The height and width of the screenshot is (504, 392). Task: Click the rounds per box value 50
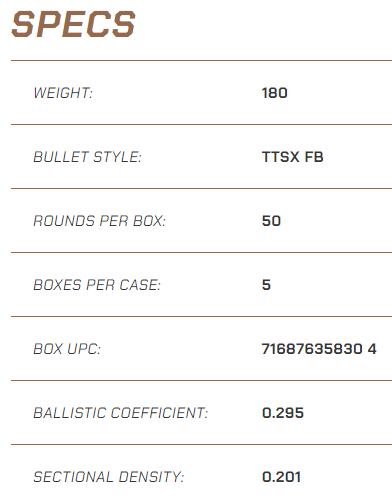(271, 221)
